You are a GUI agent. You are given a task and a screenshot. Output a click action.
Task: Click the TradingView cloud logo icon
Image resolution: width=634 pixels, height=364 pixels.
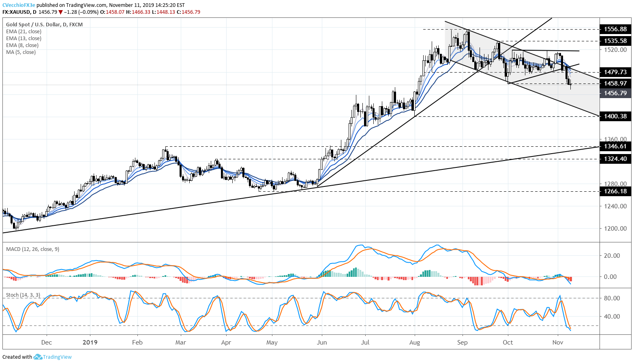(38, 357)
